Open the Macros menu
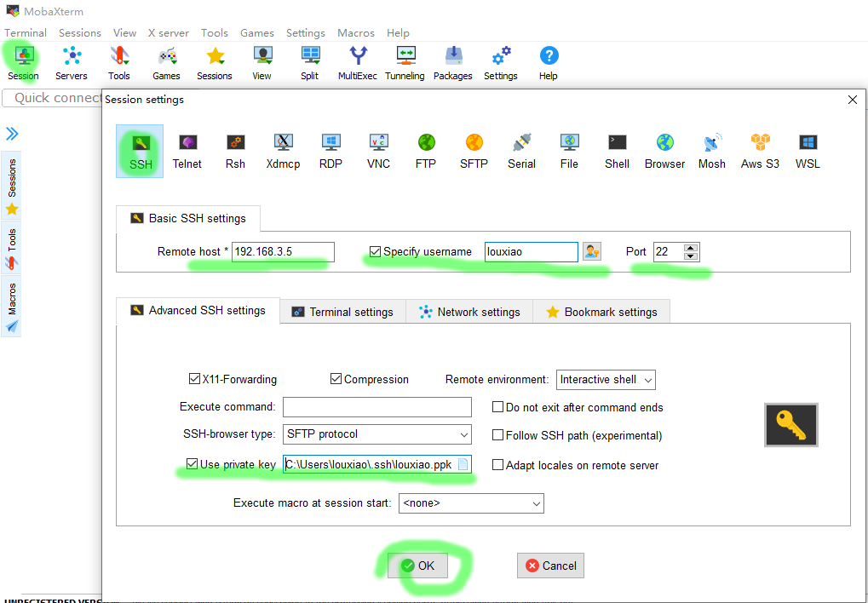The image size is (868, 603). 356,33
